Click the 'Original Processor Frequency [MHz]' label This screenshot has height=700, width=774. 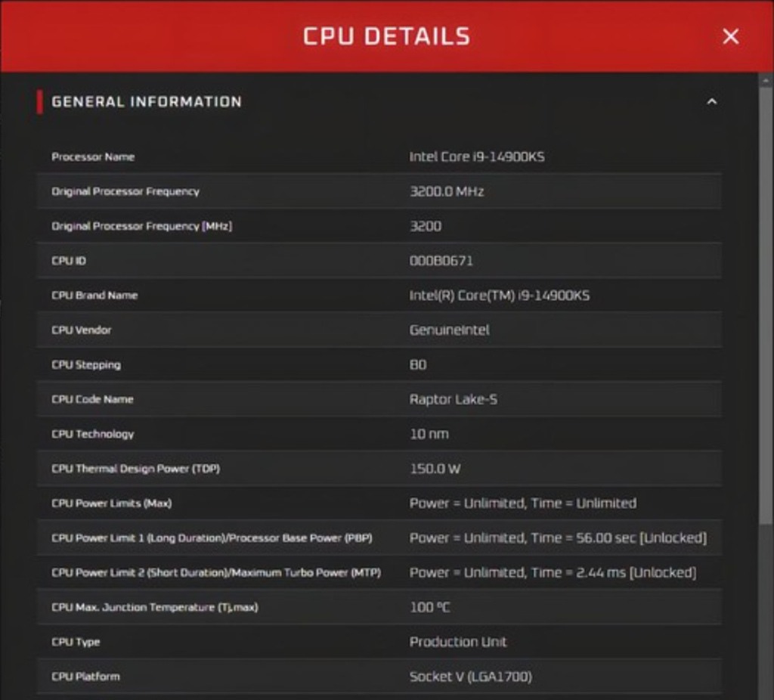point(141,226)
